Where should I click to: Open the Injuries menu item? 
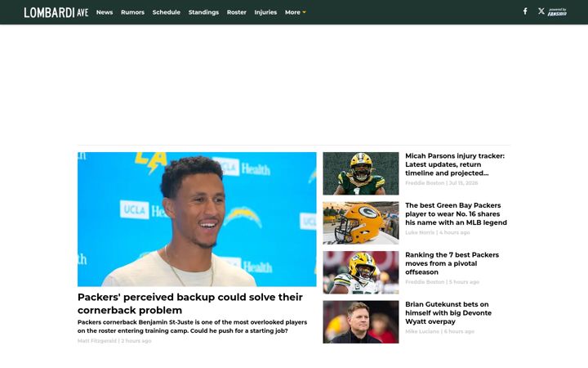tap(265, 12)
